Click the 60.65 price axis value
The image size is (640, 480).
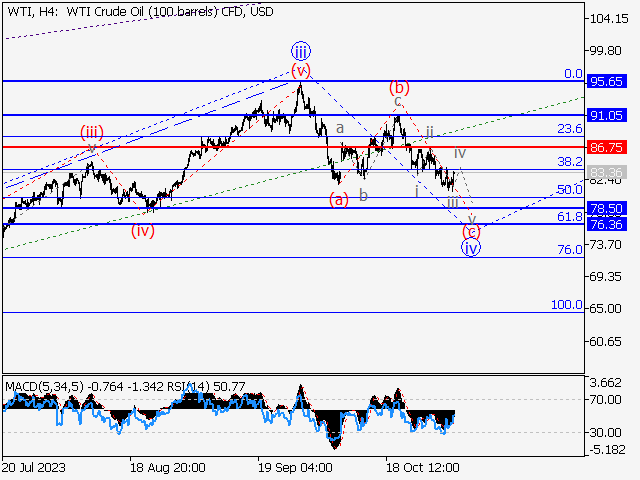(606, 341)
